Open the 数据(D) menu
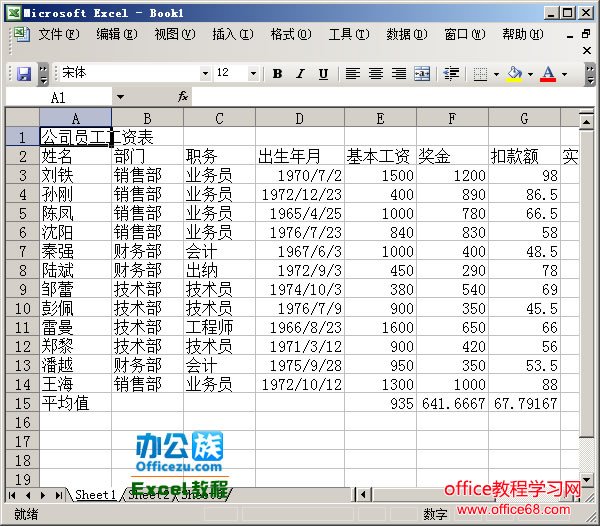The height and width of the screenshot is (526, 600). point(407,34)
